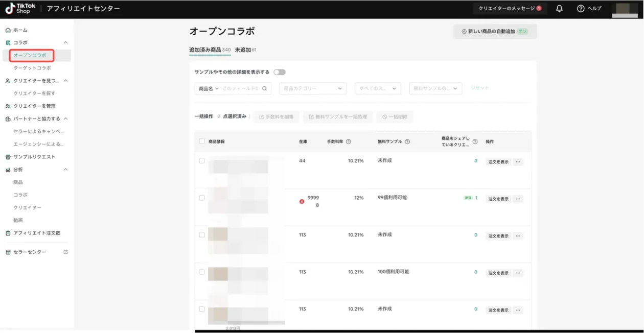644x333 pixels.
Task: Click the 無料サンプル info question icon
Action: (407, 141)
